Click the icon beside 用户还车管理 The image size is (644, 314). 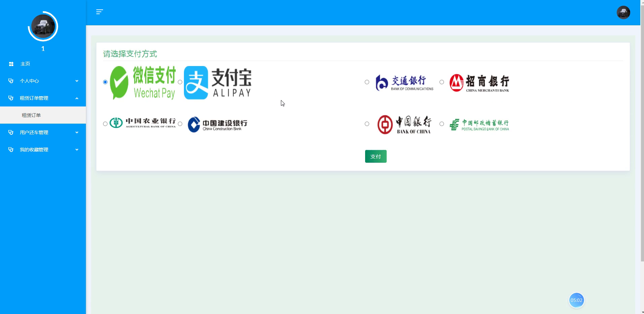(x=11, y=132)
